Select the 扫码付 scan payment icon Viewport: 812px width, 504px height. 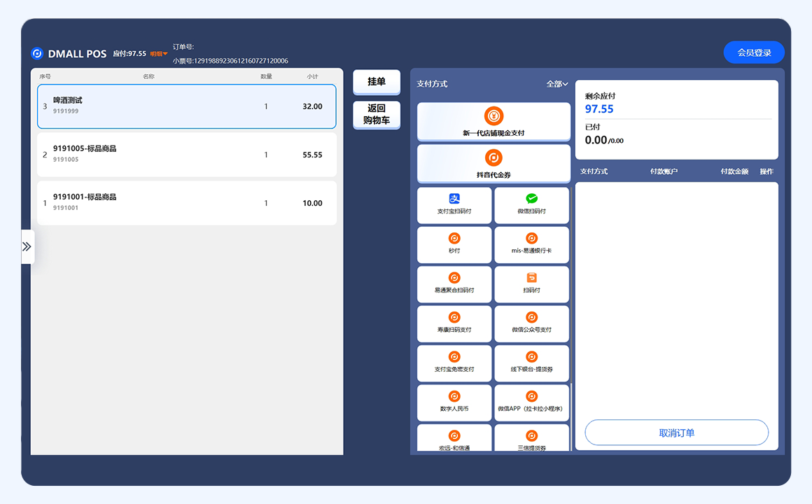pyautogui.click(x=531, y=279)
